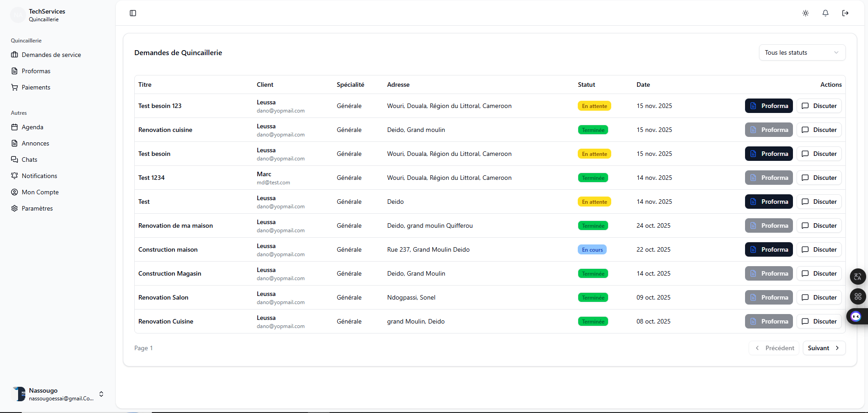Toggle the sidebar panel icon
Viewport: 868px width, 413px height.
coord(133,13)
